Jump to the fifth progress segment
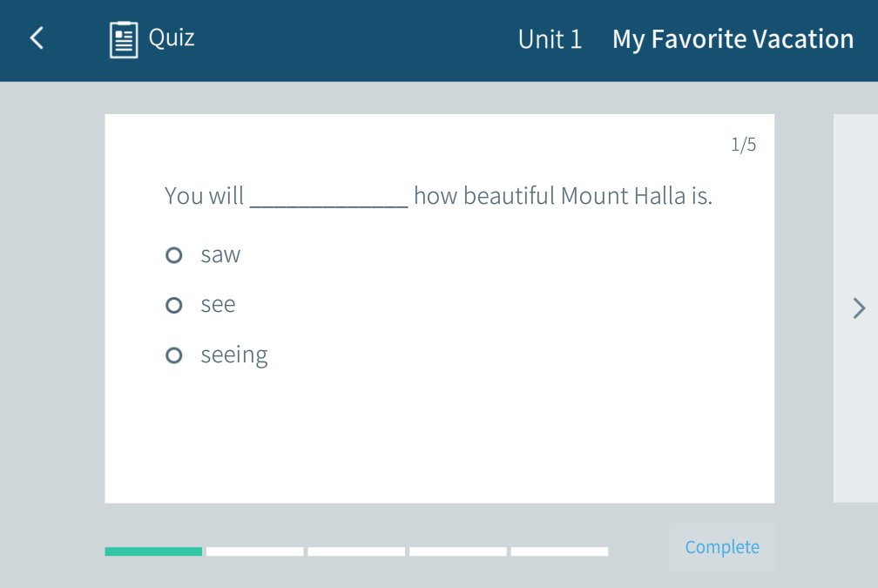 coord(559,551)
